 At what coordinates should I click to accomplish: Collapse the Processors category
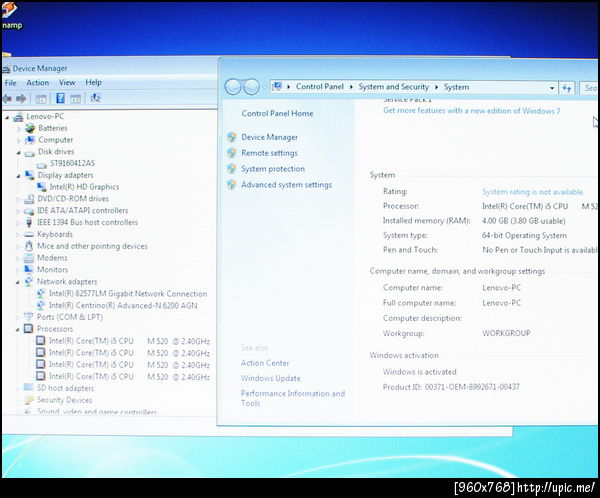click(18, 330)
